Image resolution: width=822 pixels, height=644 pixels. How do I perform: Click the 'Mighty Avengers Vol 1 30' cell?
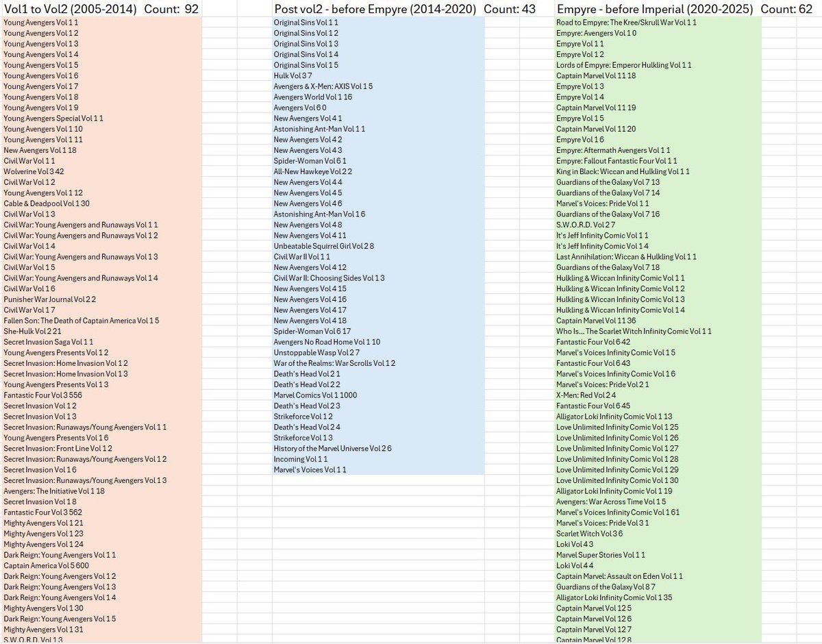pos(44,608)
